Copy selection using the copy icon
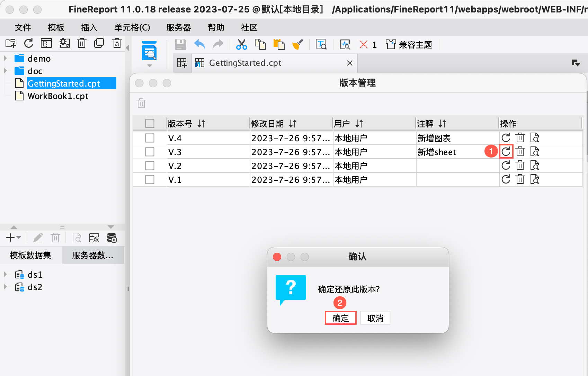 point(260,45)
